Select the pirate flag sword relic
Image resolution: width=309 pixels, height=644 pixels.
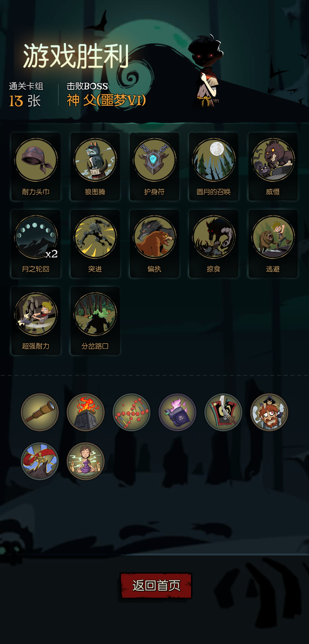(x=223, y=412)
